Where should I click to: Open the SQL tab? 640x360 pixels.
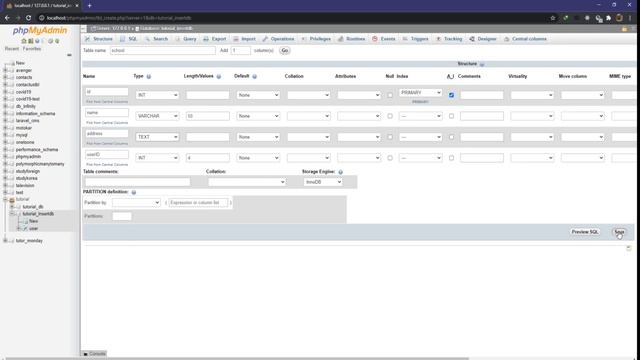pos(129,39)
